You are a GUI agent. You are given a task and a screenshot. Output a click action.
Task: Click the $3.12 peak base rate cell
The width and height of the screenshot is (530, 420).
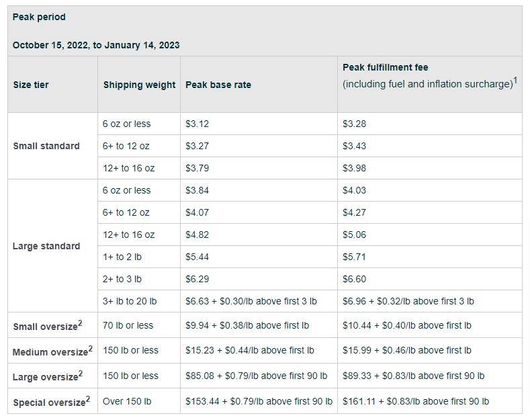click(197, 124)
